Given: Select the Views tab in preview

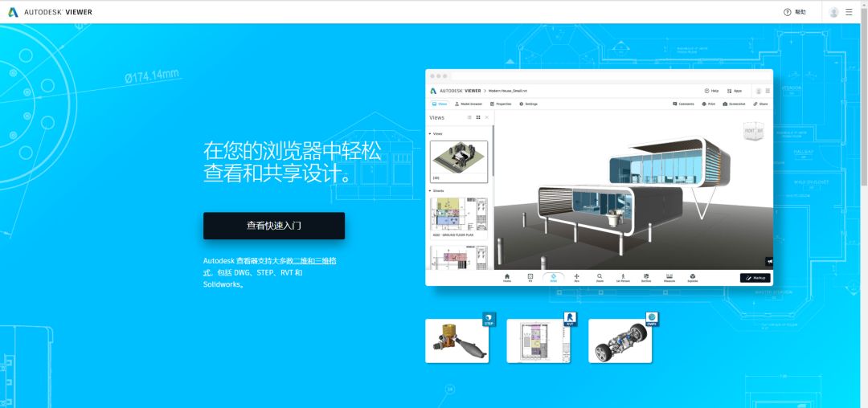Looking at the screenshot, I should tap(440, 104).
